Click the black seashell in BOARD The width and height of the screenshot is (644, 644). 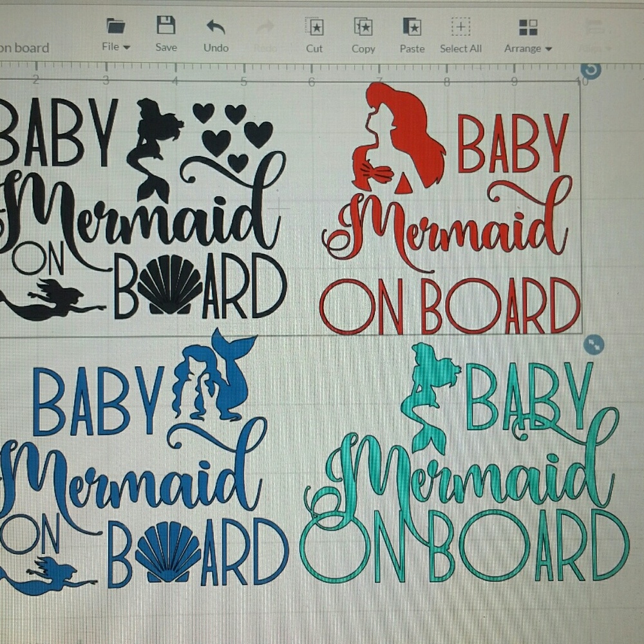tap(169, 284)
